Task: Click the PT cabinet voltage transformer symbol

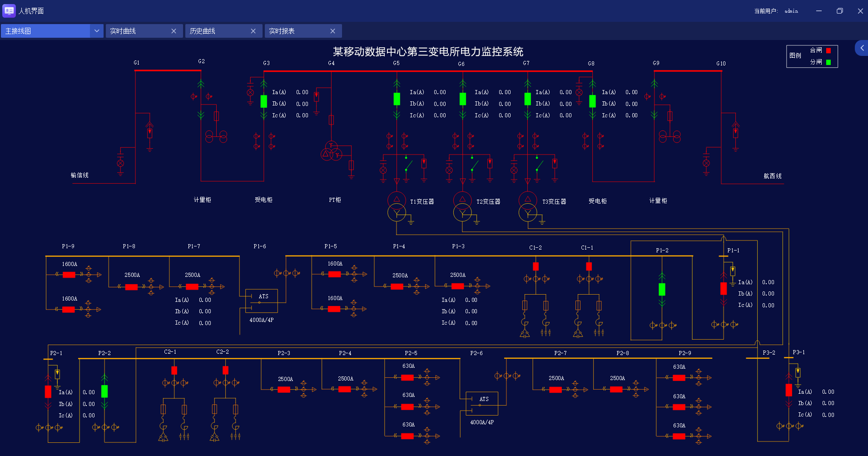Action: (x=332, y=151)
